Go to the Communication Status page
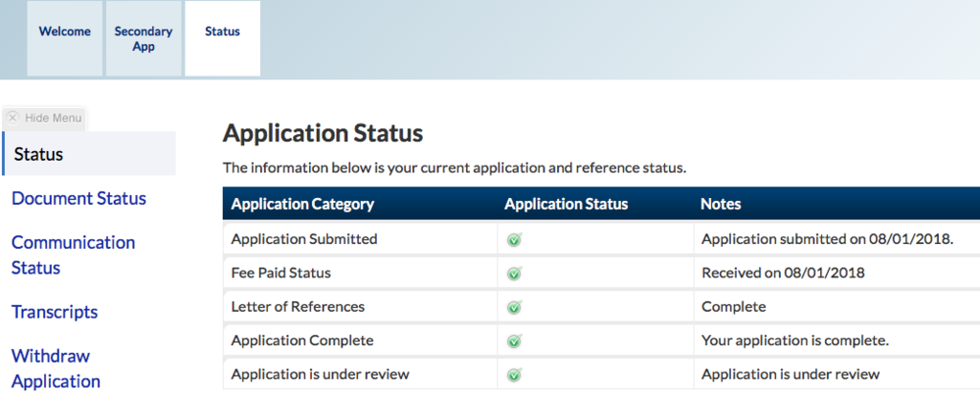980x397 pixels. point(73,255)
